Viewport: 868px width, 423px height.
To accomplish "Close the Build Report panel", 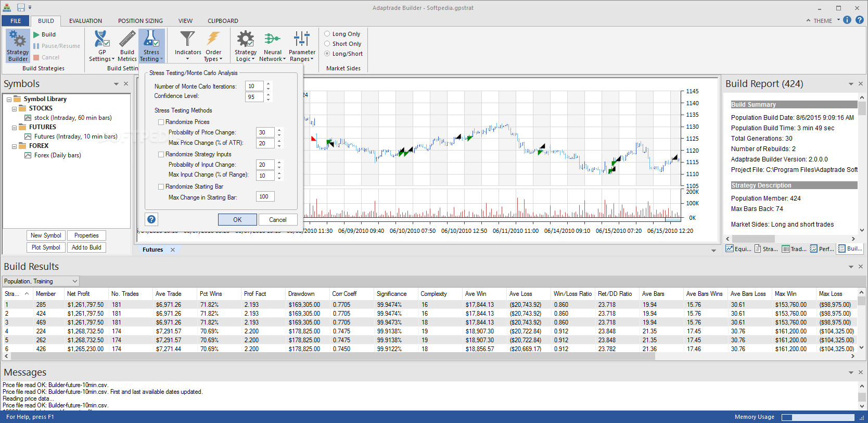I will coord(860,83).
